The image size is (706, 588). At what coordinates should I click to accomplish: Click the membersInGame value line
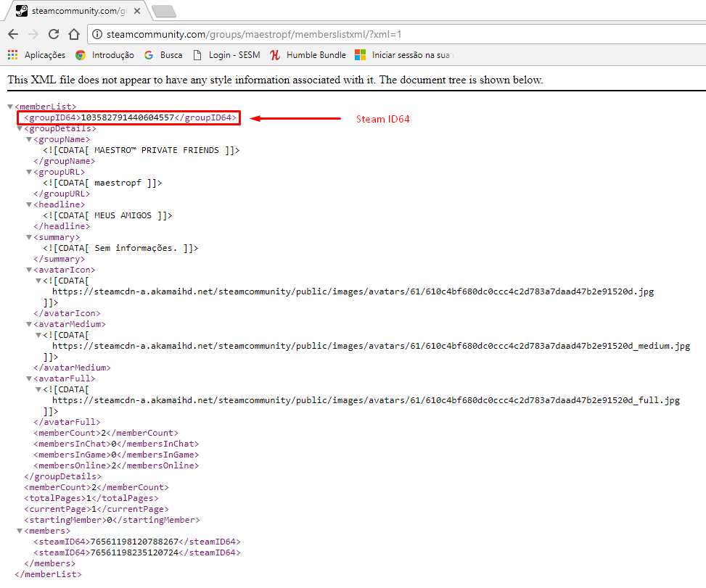tap(116, 455)
